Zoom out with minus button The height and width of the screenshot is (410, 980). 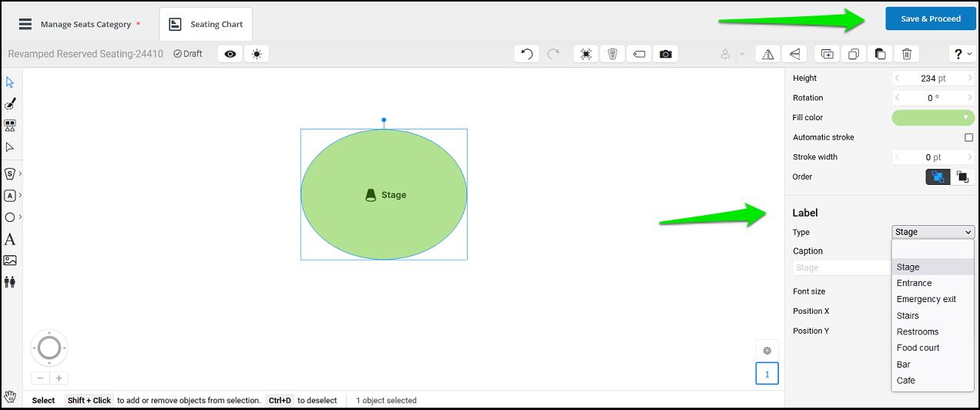point(40,378)
